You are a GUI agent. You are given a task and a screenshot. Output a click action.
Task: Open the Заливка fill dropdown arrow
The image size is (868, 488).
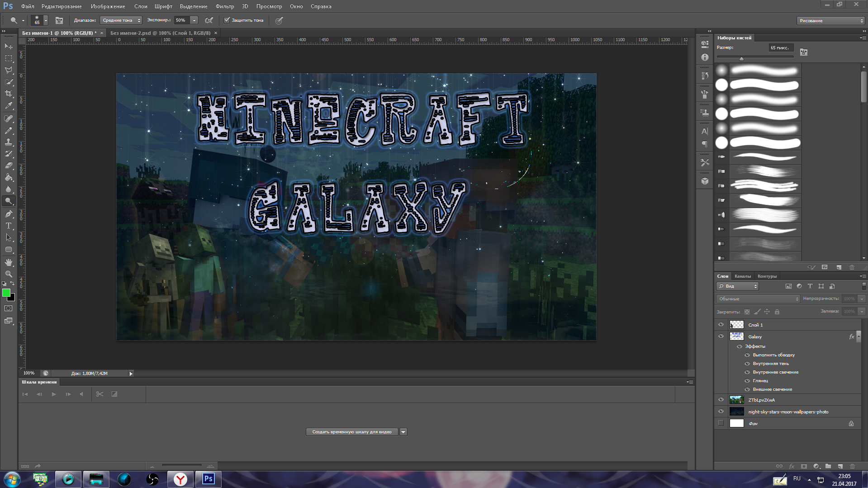(x=862, y=312)
